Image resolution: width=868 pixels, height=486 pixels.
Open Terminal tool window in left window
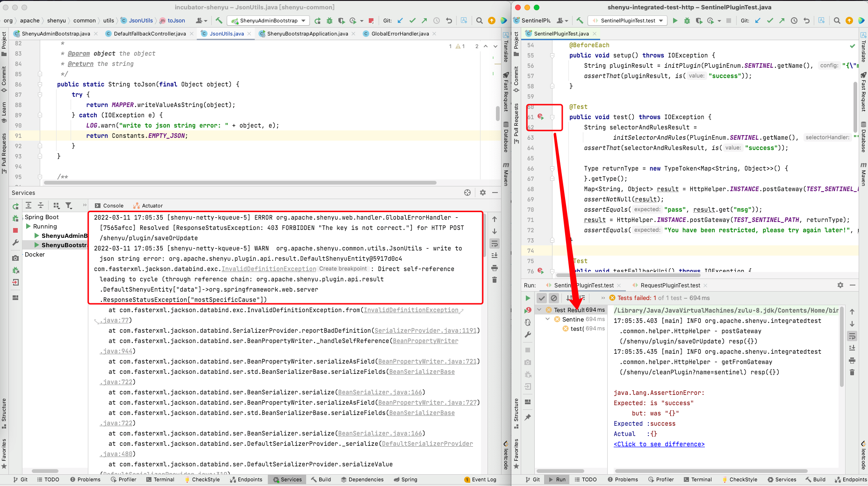click(160, 479)
